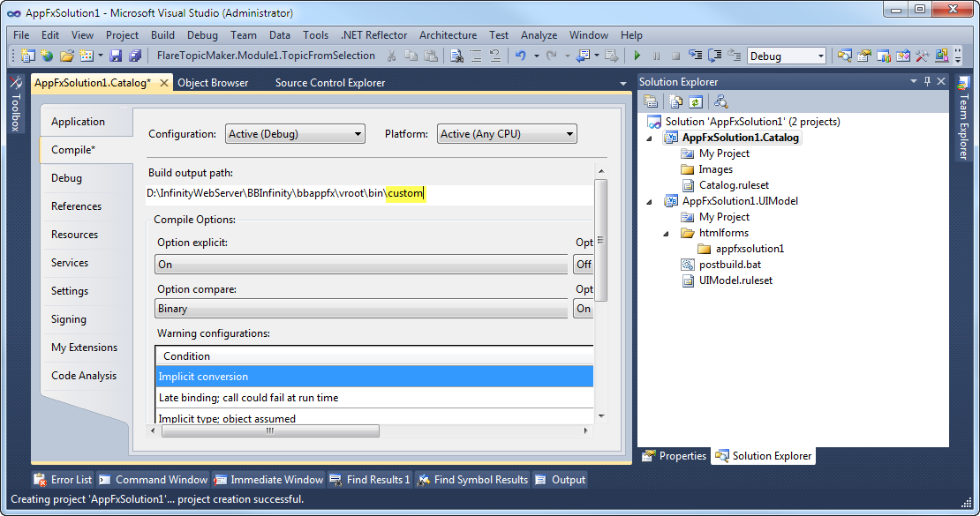This screenshot has width=980, height=516.
Task: Open Find Results 1 window
Action: (x=370, y=480)
